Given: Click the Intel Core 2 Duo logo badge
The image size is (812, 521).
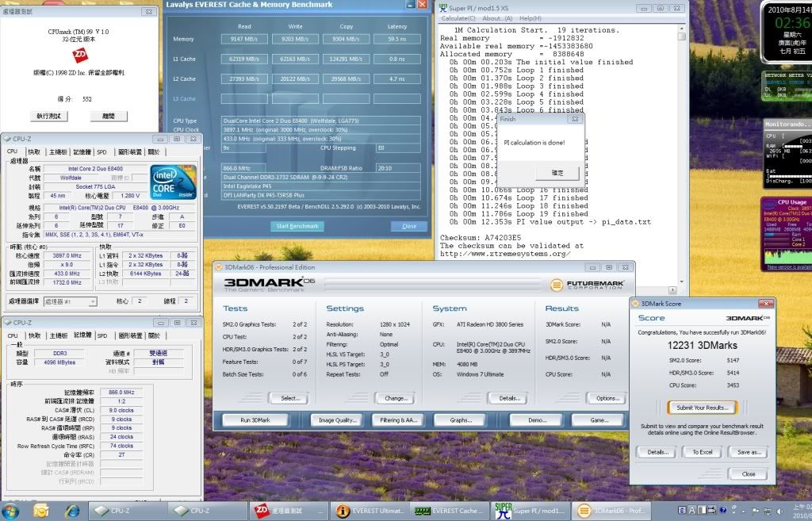Looking at the screenshot, I should [x=174, y=182].
